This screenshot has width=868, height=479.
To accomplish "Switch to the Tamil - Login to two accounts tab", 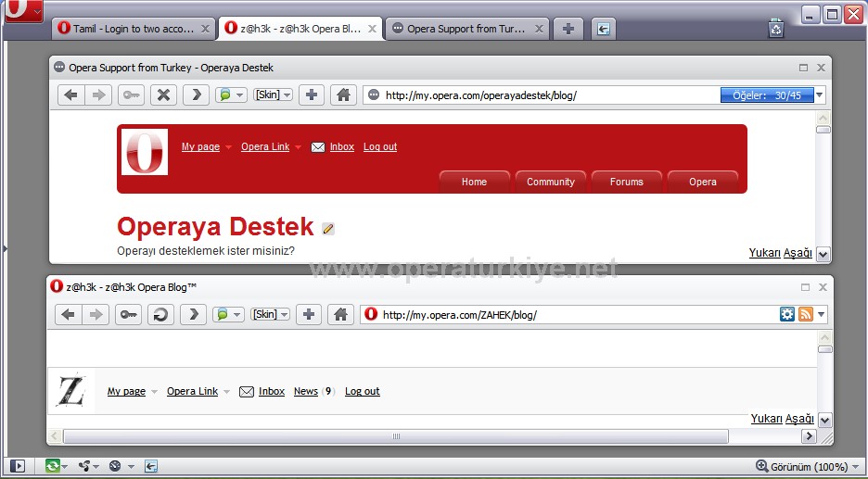I will pos(134,29).
